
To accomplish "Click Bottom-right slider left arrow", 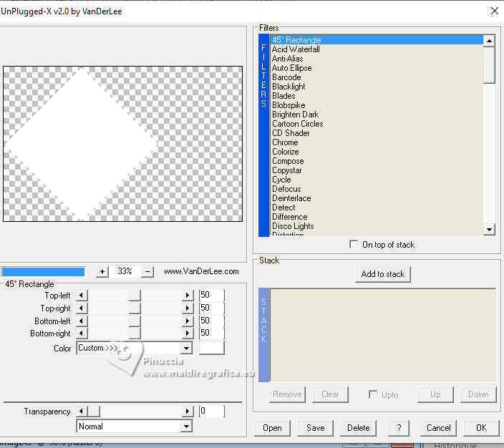I will [x=82, y=333].
